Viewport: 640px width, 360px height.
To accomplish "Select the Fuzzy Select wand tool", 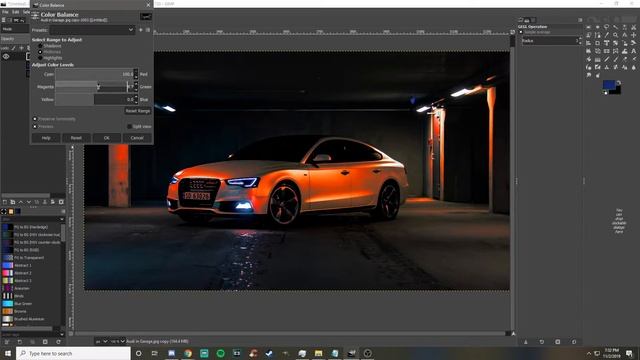I will [x=616, y=27].
